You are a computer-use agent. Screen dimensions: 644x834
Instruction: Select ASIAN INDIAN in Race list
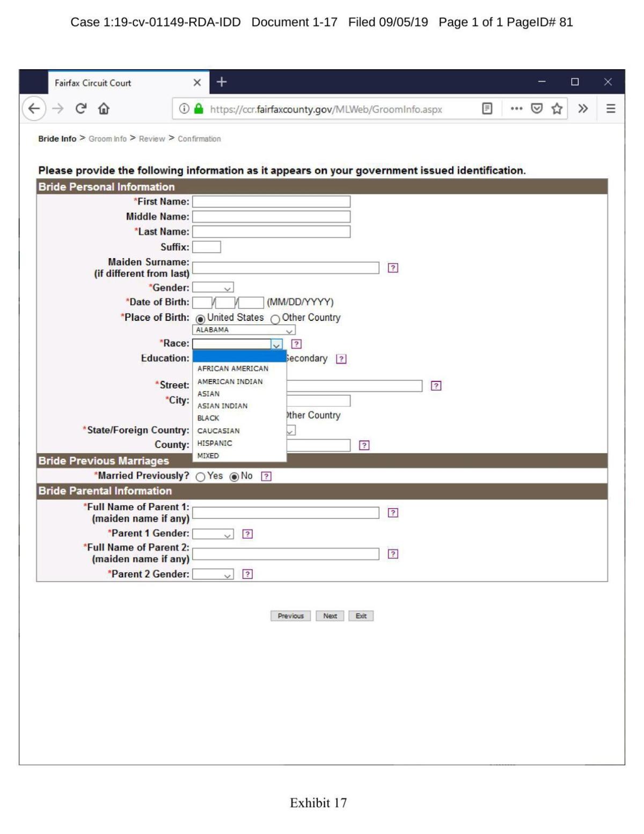pyautogui.click(x=239, y=406)
